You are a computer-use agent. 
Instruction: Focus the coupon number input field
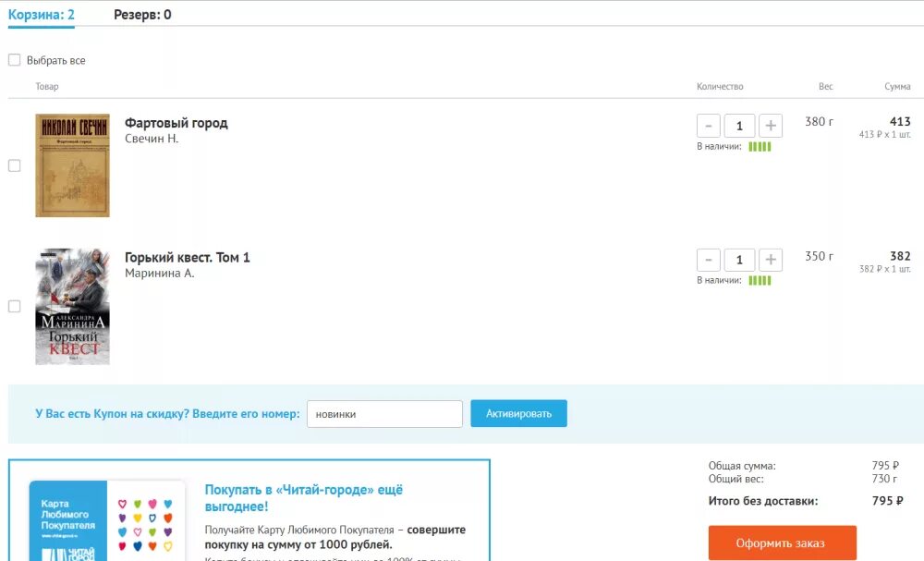[384, 414]
